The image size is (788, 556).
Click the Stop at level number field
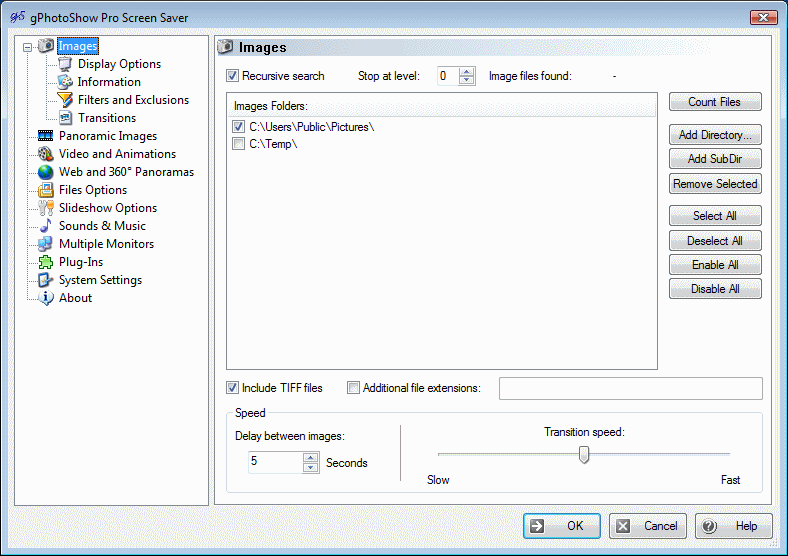tap(448, 76)
